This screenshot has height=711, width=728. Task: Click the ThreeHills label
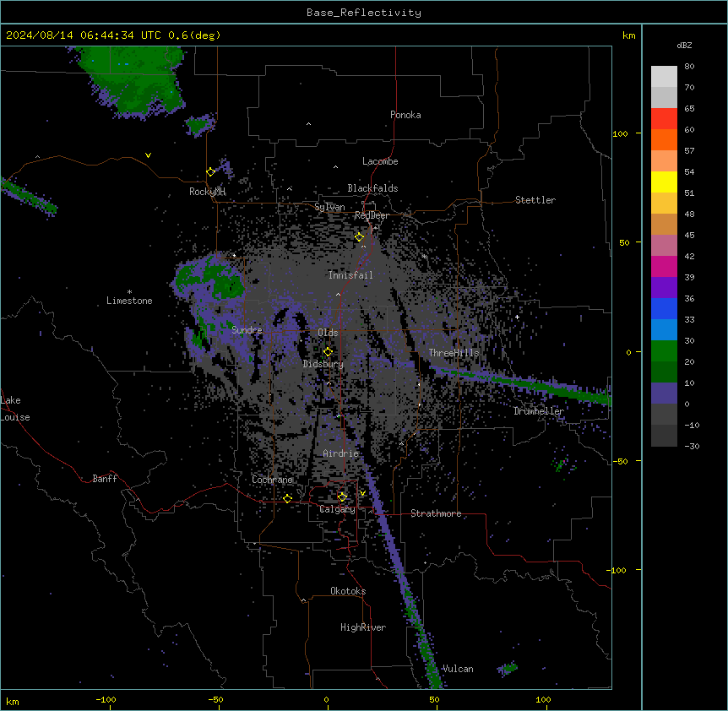(x=454, y=353)
